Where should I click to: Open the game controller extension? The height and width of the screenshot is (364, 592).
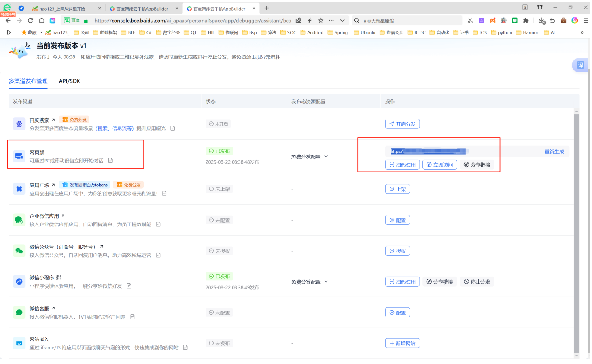pos(492,21)
